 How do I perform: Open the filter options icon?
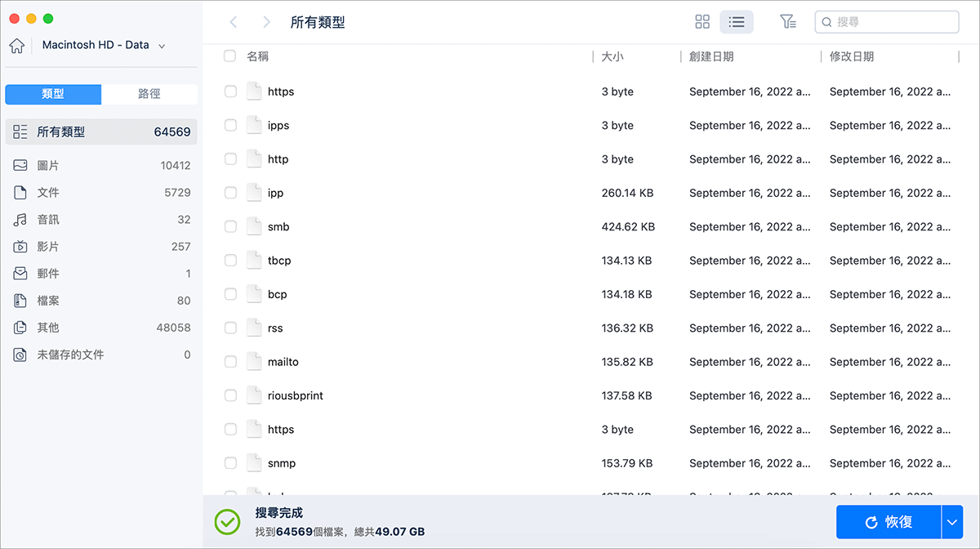[x=787, y=22]
